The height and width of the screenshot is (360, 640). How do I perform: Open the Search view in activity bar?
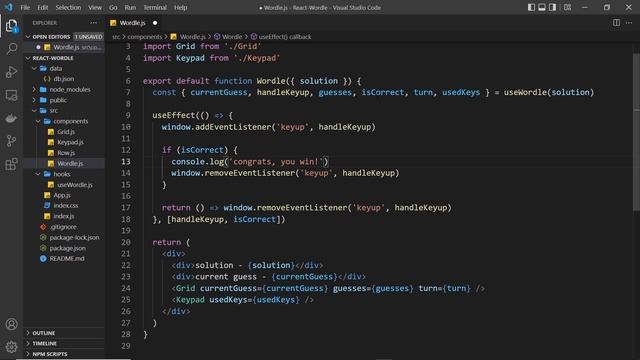tap(11, 49)
